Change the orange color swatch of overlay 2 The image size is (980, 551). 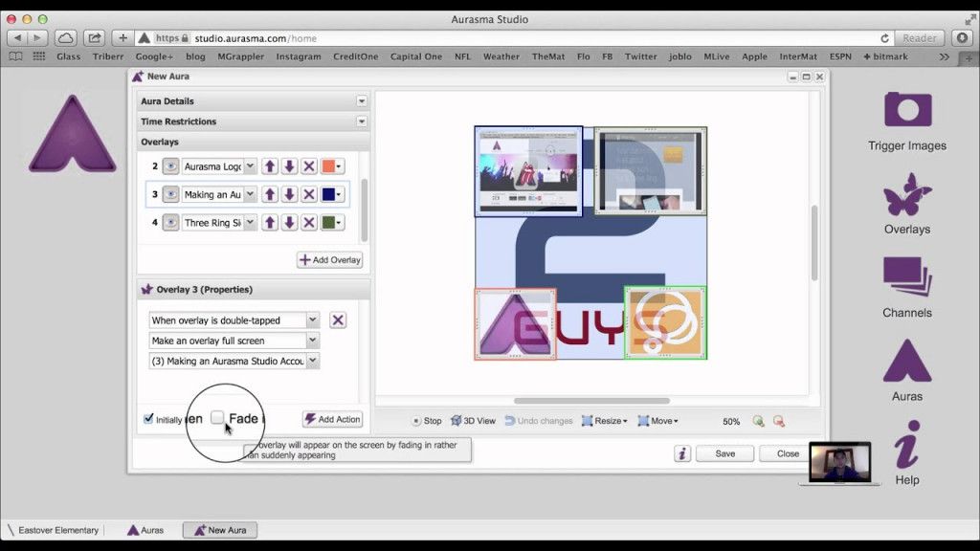tap(331, 166)
